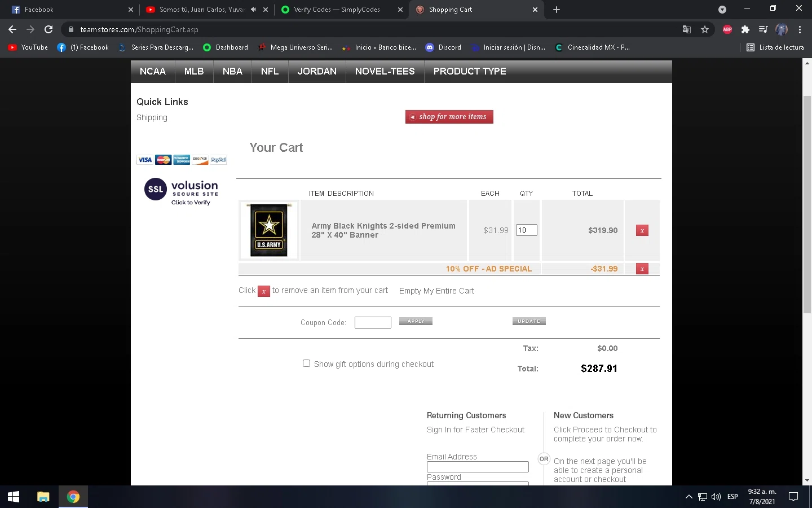Image resolution: width=812 pixels, height=508 pixels.
Task: Open Chrome three-dot menu
Action: click(800, 29)
